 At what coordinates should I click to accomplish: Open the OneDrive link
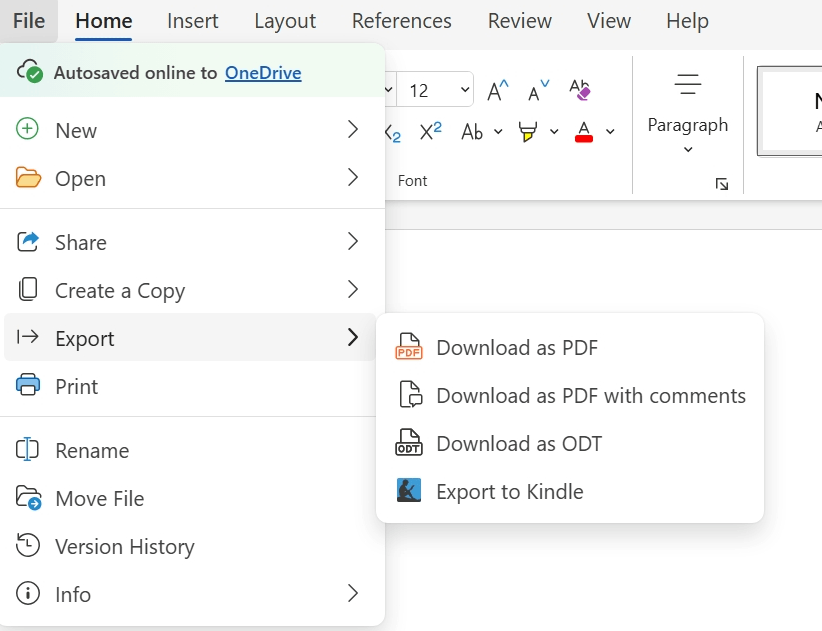click(x=263, y=73)
